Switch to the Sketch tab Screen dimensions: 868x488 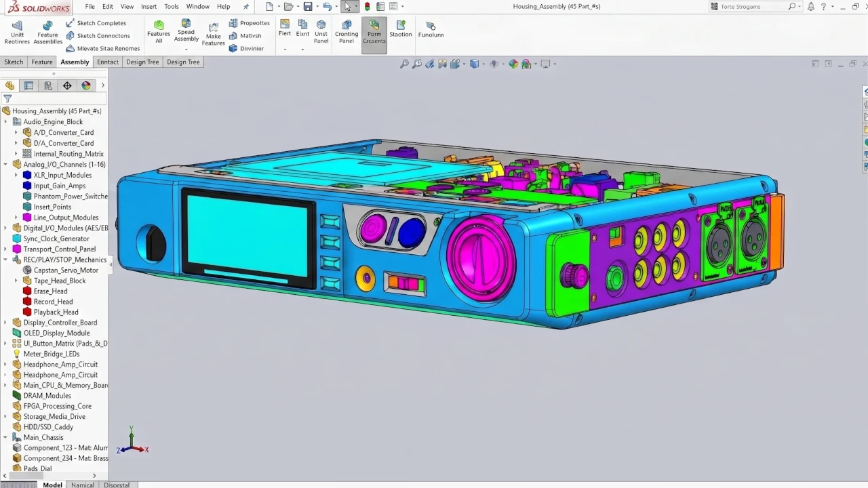(x=14, y=62)
